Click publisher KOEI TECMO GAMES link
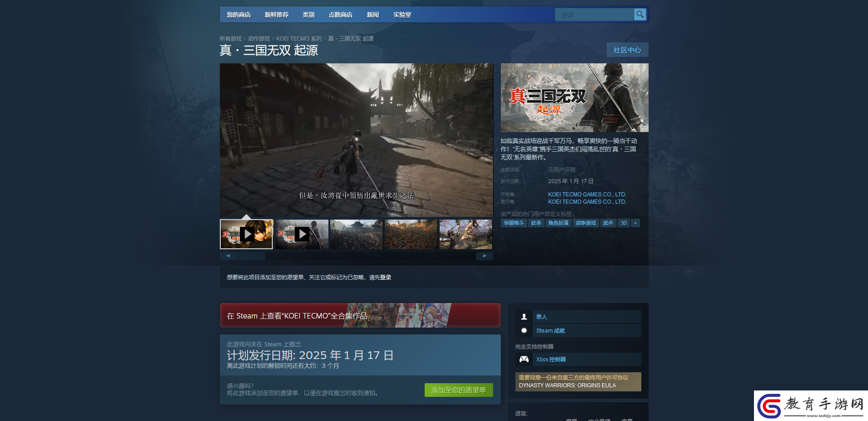868x421 pixels. tap(587, 202)
